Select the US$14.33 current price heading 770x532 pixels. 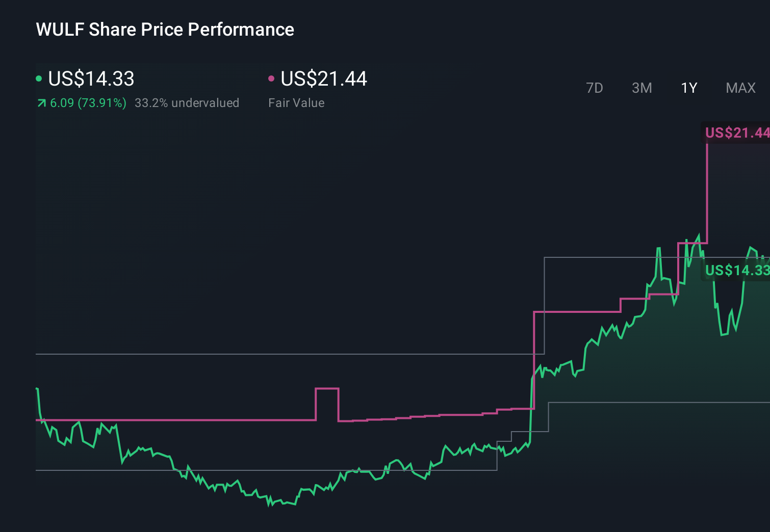[x=91, y=79]
